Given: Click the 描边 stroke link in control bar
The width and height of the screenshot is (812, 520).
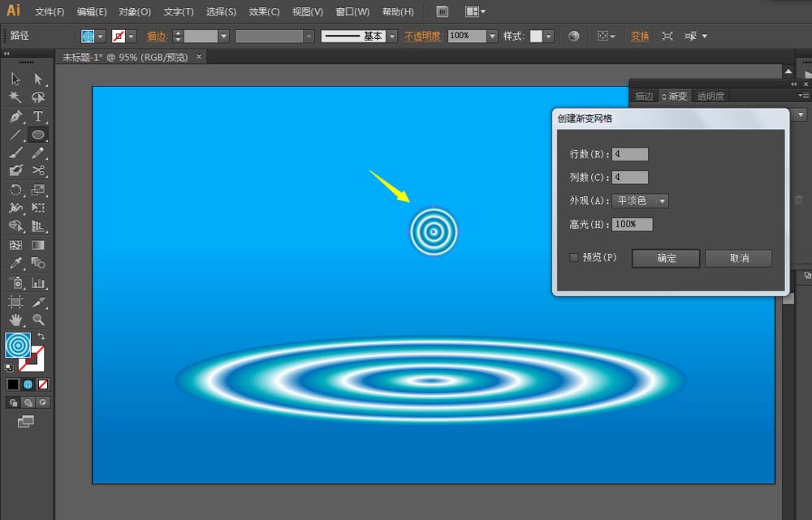Looking at the screenshot, I should (156, 37).
